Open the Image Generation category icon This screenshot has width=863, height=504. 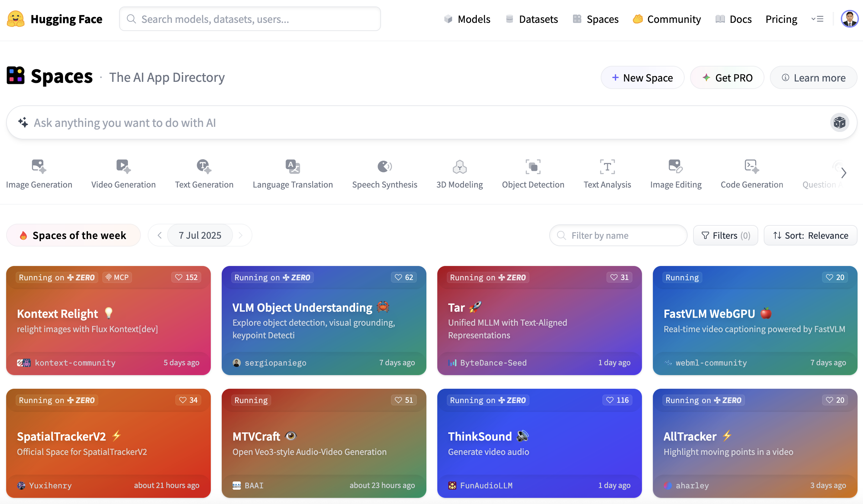(x=39, y=166)
